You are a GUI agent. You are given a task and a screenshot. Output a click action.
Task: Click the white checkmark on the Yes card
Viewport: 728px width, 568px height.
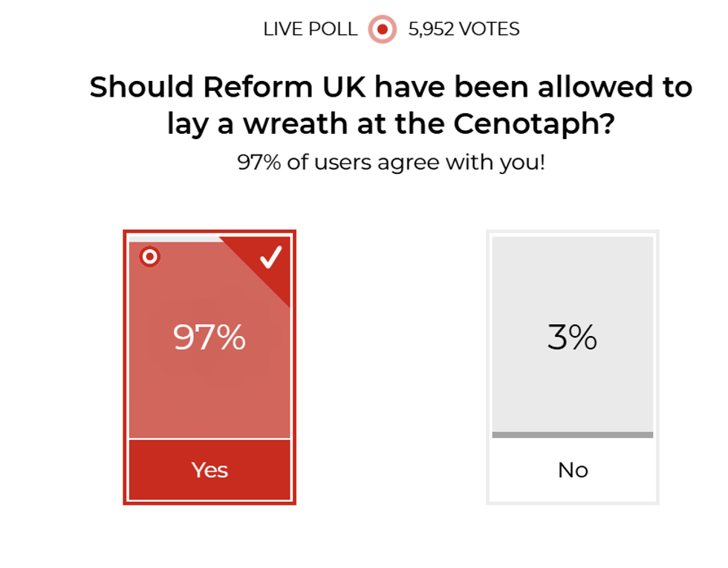[x=270, y=257]
